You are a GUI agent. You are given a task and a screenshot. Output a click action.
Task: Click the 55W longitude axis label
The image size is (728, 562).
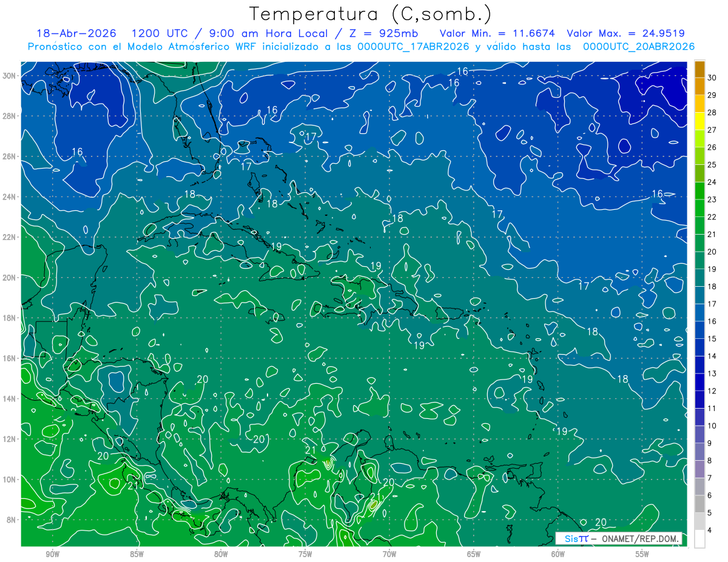642,554
